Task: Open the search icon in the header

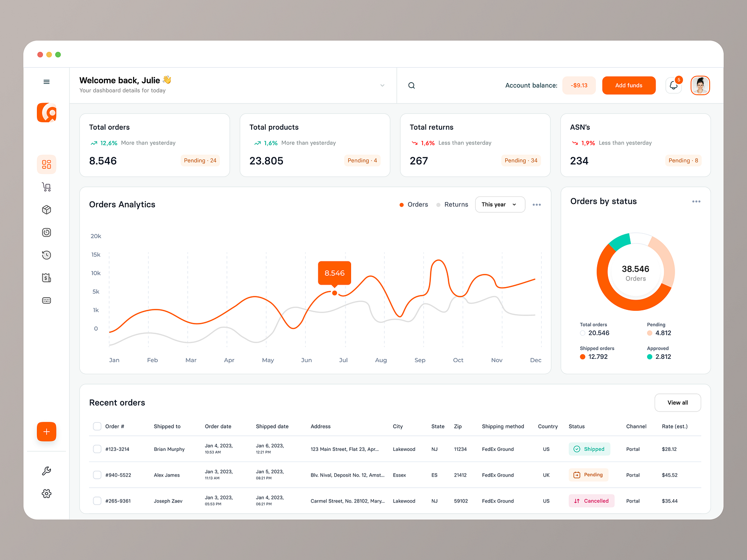Action: (411, 85)
